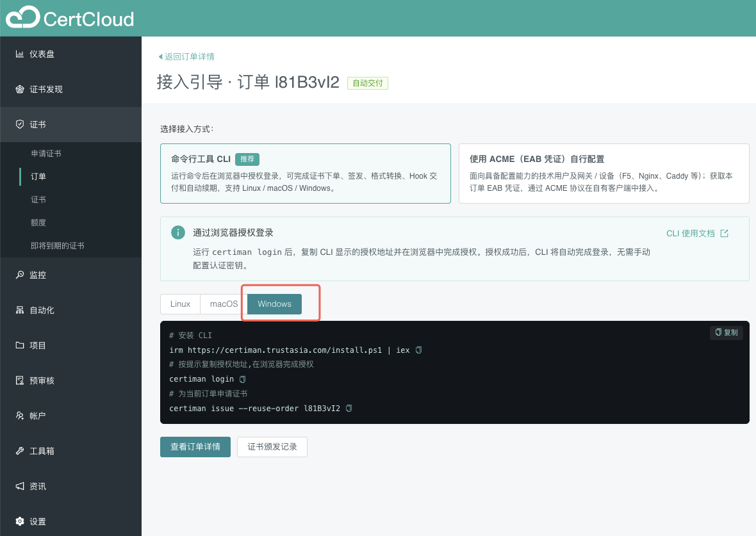Click the 接入引导 · 订单 I81B3vI2 heading
The height and width of the screenshot is (536, 756).
click(x=248, y=83)
